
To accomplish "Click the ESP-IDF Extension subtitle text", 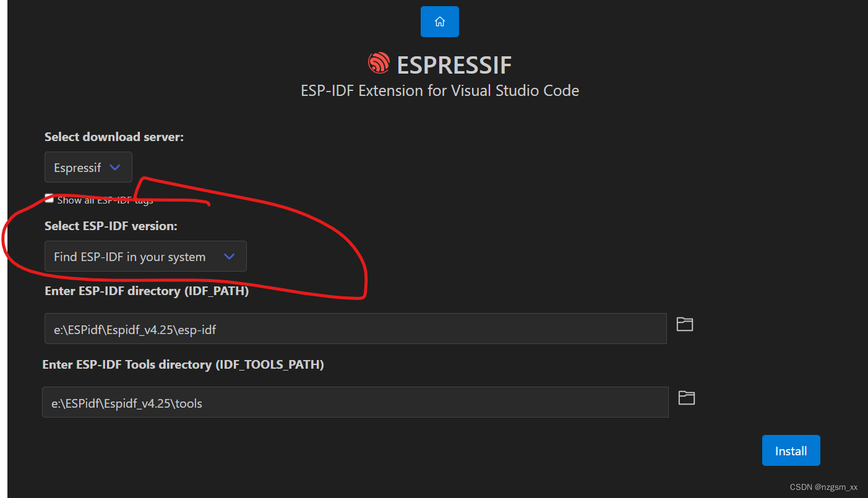I will (x=439, y=90).
